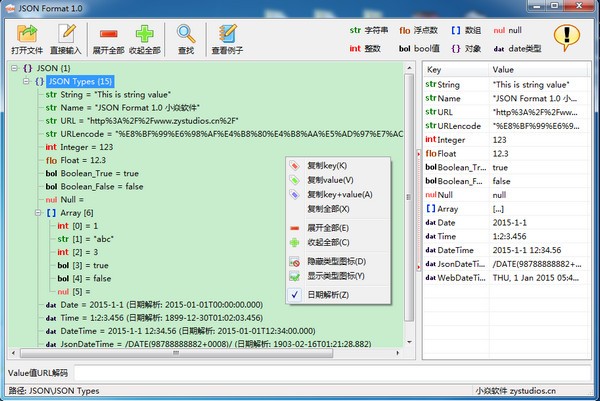This screenshot has width=600, height=401.
Task: Collapse the Array [6] node
Action: [x=38, y=213]
